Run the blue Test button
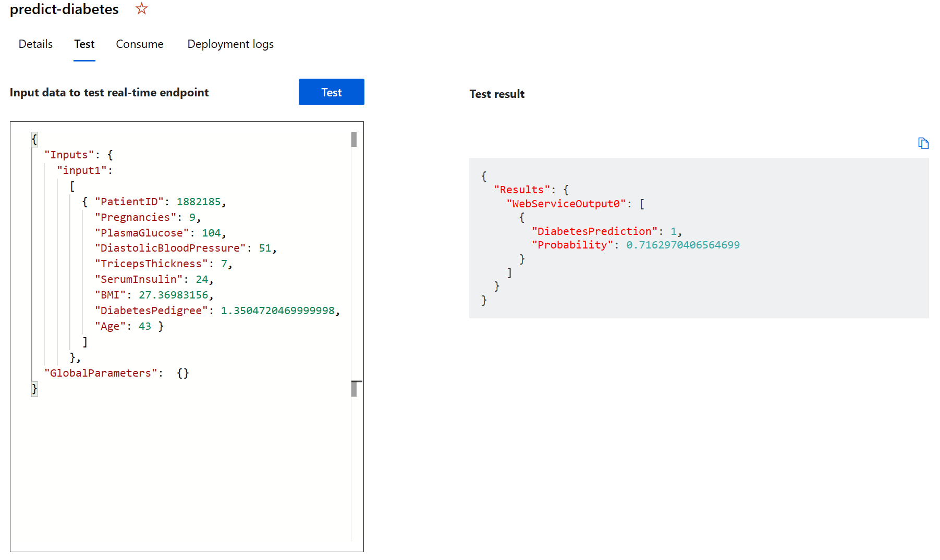Image resolution: width=940 pixels, height=560 pixels. (331, 92)
